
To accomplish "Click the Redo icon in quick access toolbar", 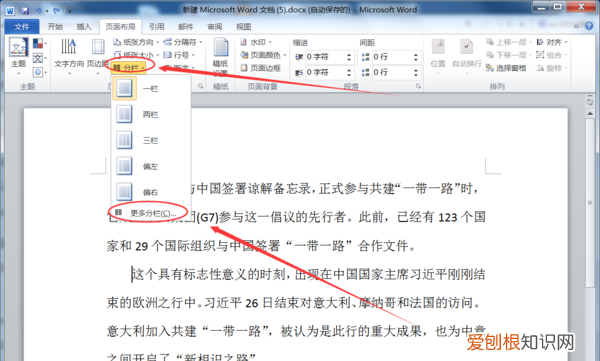I will pos(57,11).
